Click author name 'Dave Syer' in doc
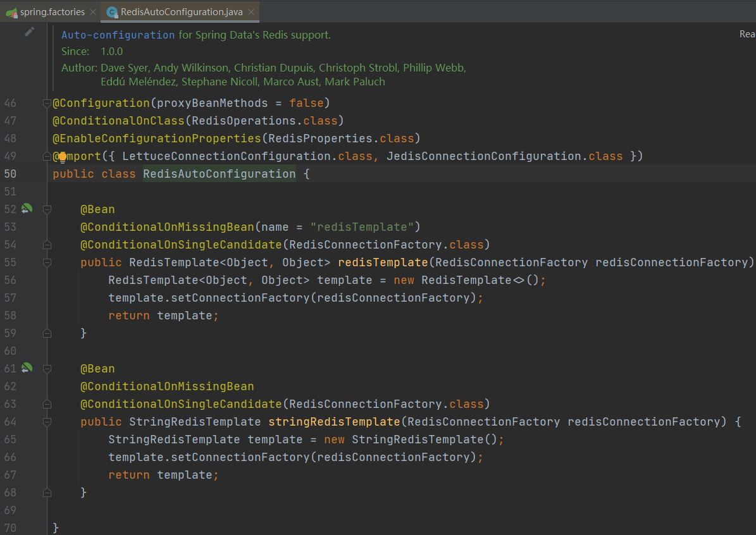Image resolution: width=756 pixels, height=535 pixels. [x=124, y=68]
